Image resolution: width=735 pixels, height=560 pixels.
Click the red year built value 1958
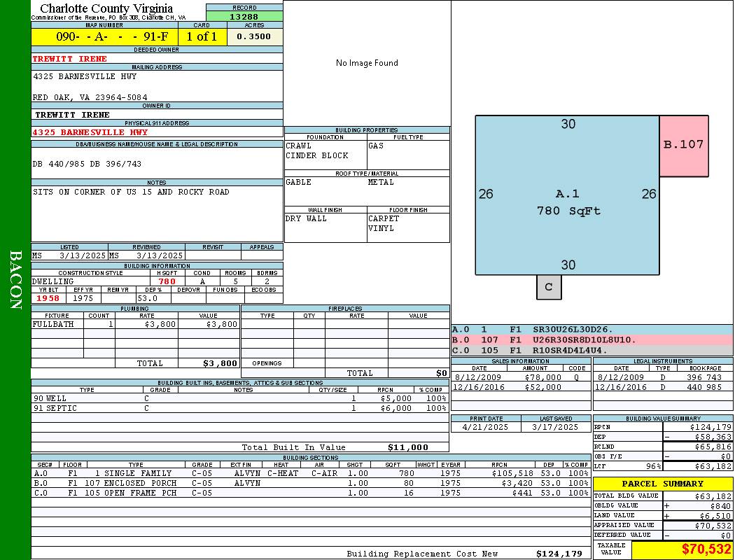coord(48,298)
